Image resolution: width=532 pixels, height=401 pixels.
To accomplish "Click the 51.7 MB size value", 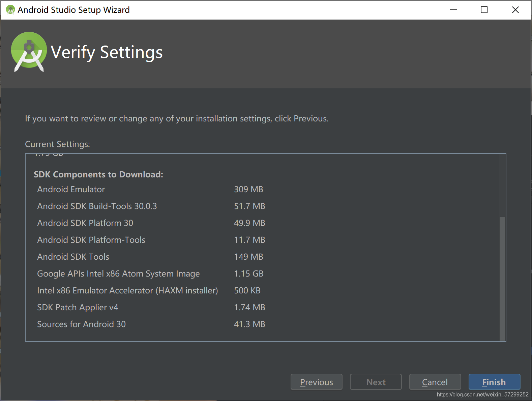I will (249, 206).
